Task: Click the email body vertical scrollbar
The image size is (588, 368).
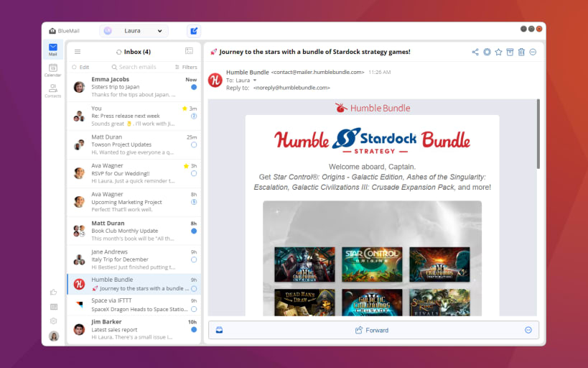Action: point(538,134)
